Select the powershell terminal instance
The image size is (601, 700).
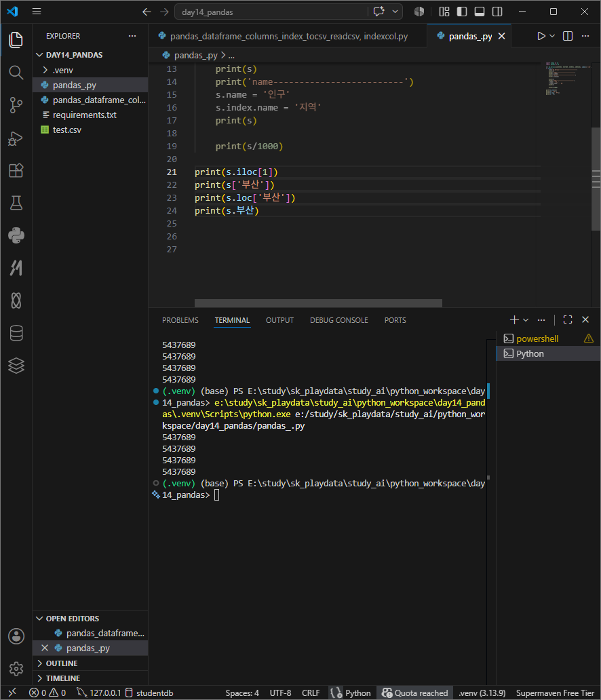pyautogui.click(x=548, y=339)
